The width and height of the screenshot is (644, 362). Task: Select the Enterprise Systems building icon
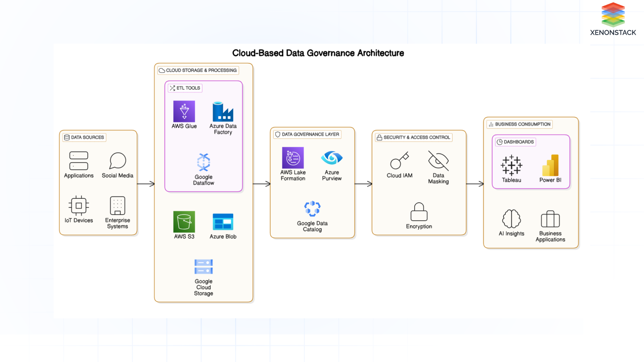tap(117, 205)
